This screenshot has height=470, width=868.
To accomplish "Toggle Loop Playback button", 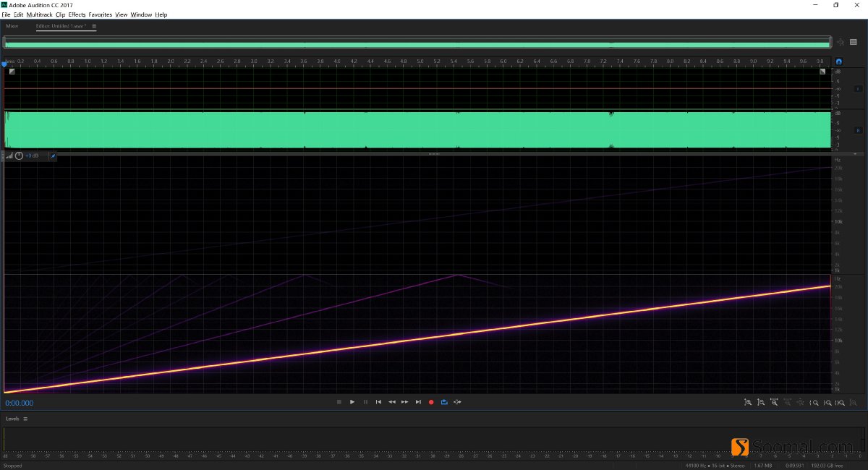I will coord(444,402).
